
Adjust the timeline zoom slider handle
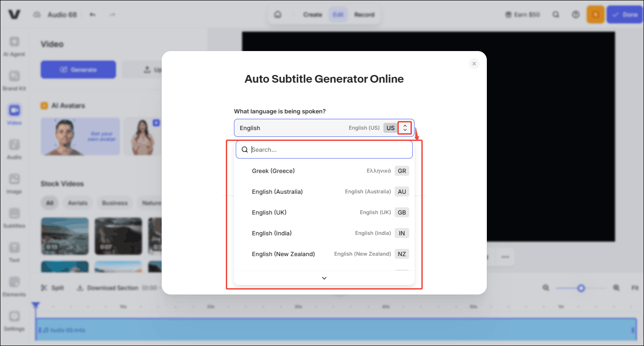point(581,288)
